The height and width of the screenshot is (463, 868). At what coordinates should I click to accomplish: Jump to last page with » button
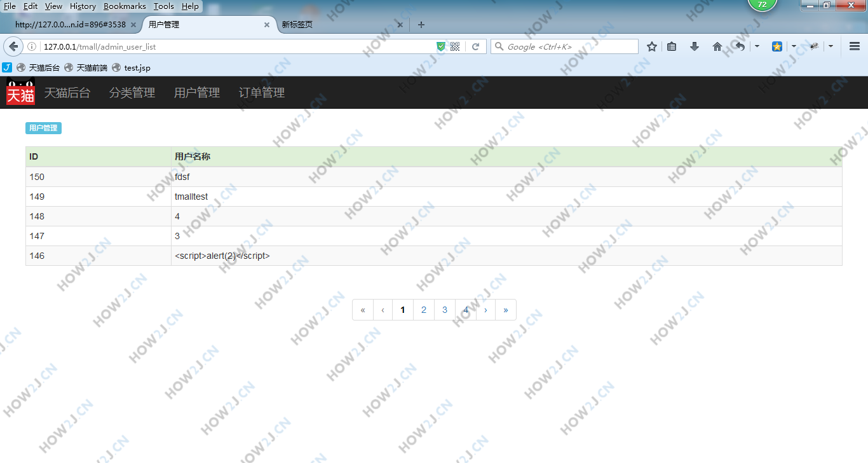pos(506,310)
